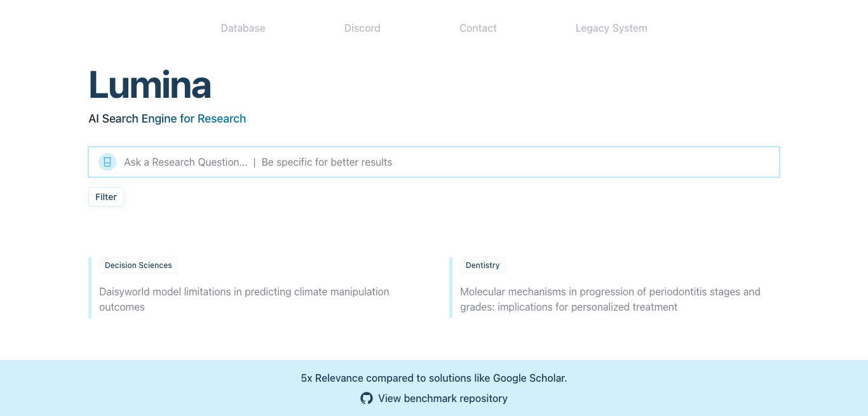Viewport: 868px width, 416px height.
Task: Select the Decision Sciences tag
Action: [x=139, y=265]
